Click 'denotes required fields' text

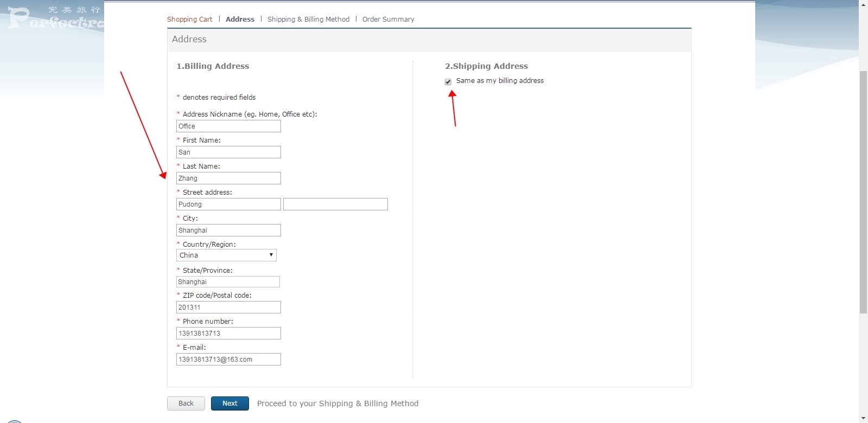click(219, 98)
